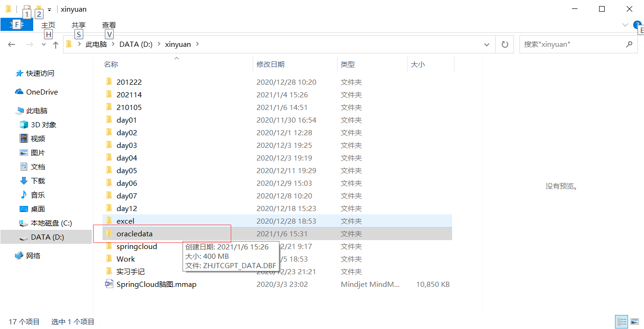Select the day12 folder icon
The image size is (644, 329).
coord(109,208)
